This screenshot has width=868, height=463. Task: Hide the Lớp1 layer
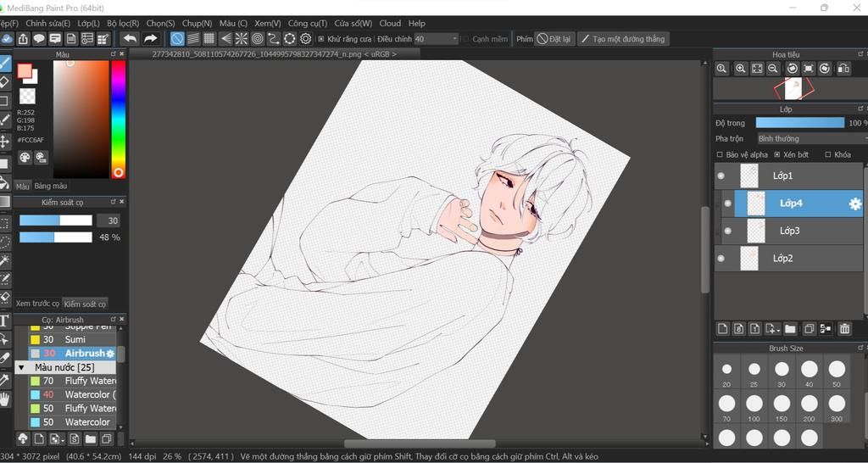(721, 176)
